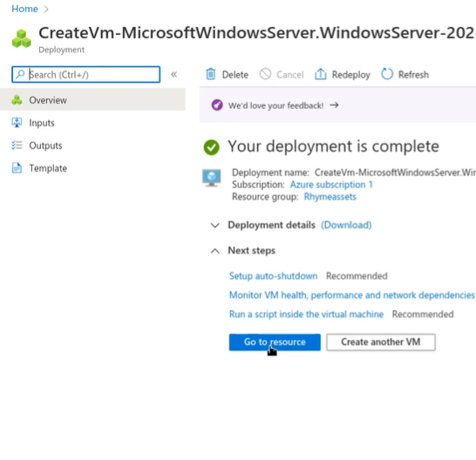Click the Overview cubes icon in sidebar
Viewport: 476px width, 460px height.
coord(17,100)
